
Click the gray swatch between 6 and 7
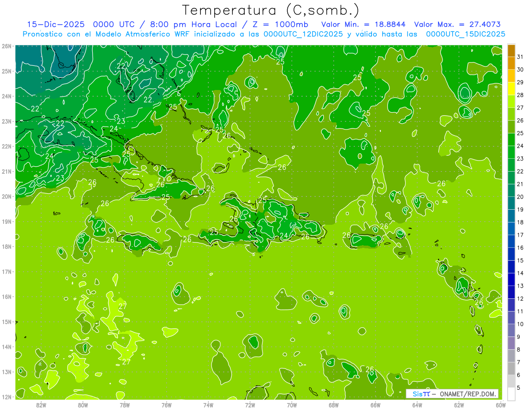(511, 368)
